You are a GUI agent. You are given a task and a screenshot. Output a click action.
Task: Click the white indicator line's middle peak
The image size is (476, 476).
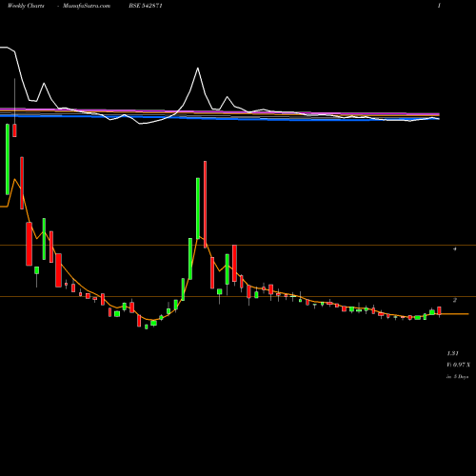pyautogui.click(x=198, y=69)
